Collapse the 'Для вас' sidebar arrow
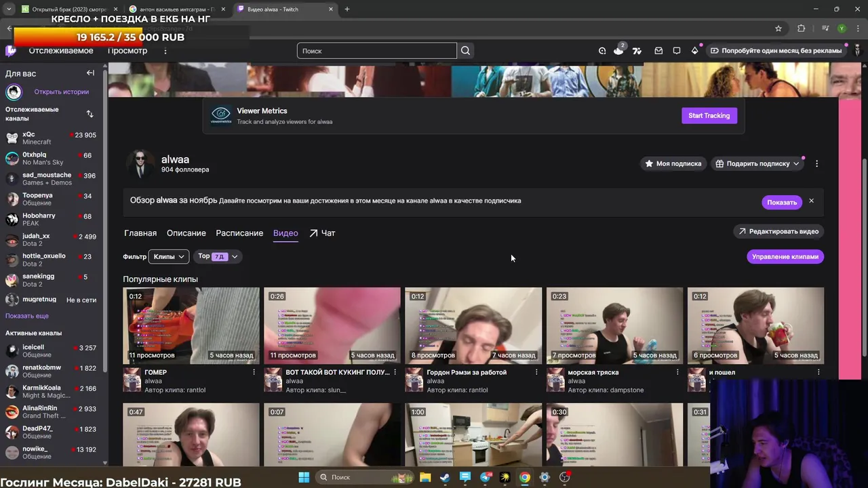 (x=90, y=73)
